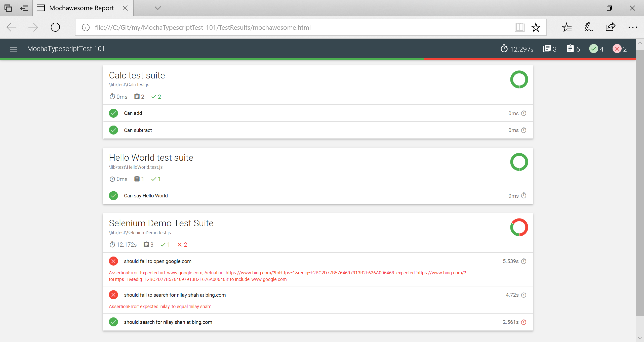Click the stopwatch icon beside 4.72s
Image resolution: width=644 pixels, height=342 pixels.
524,295
